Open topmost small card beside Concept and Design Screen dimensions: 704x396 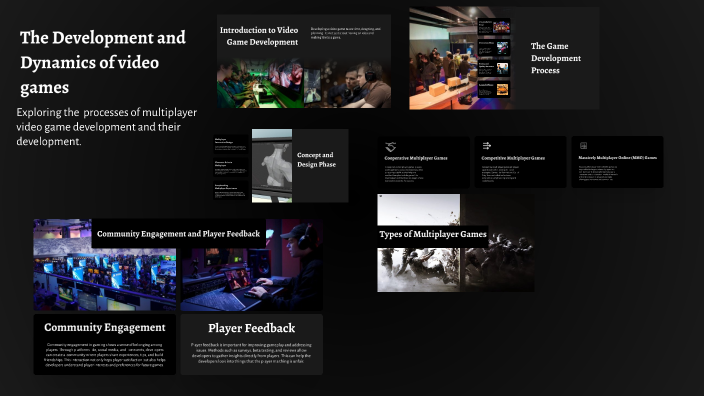pos(231,144)
